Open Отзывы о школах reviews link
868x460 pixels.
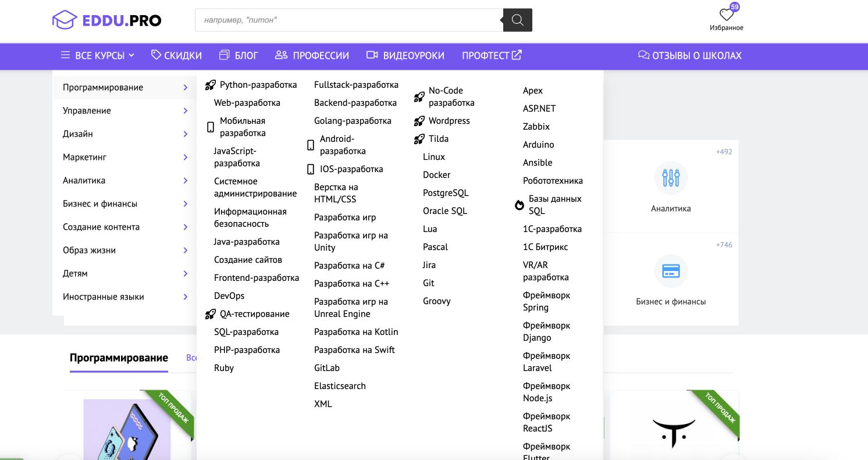click(x=690, y=56)
